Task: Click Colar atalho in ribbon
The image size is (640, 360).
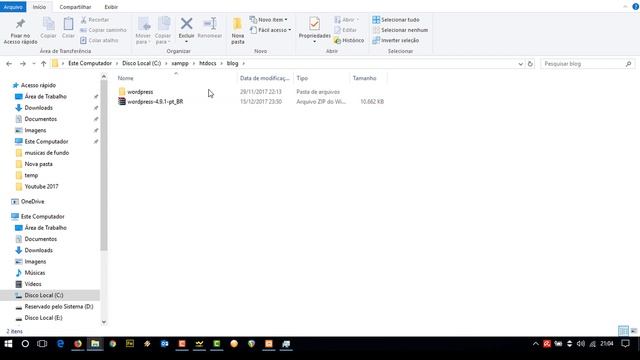Action: (99, 40)
